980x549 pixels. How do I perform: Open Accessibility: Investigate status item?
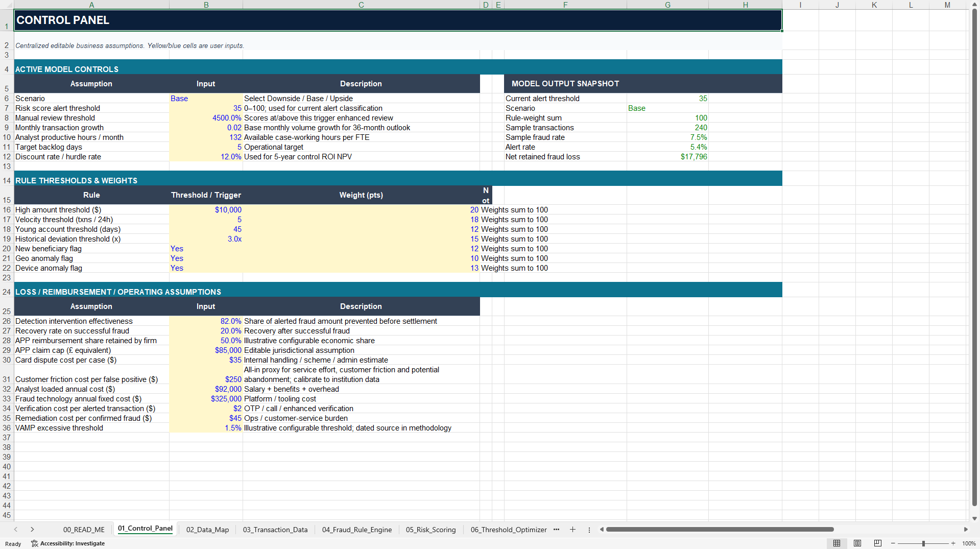coord(68,543)
